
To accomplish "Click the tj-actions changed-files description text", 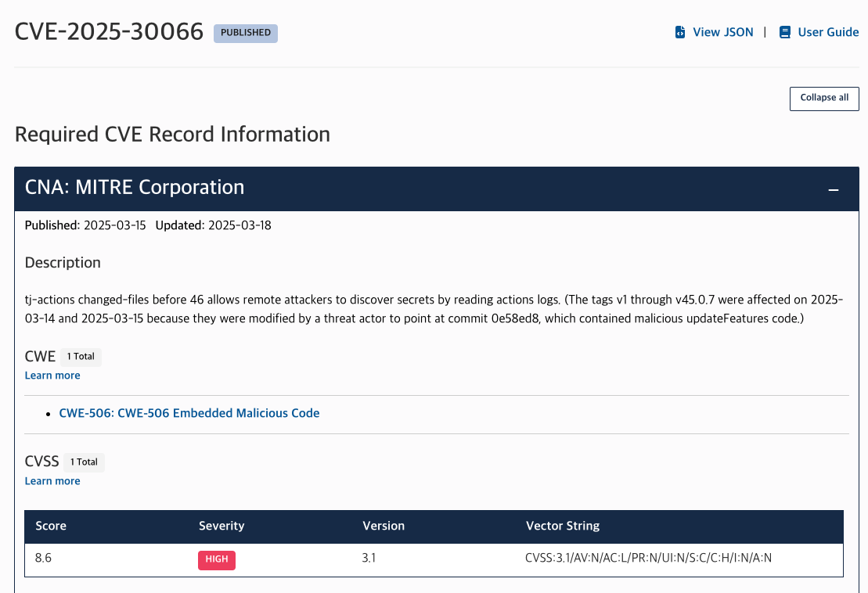I will point(434,309).
